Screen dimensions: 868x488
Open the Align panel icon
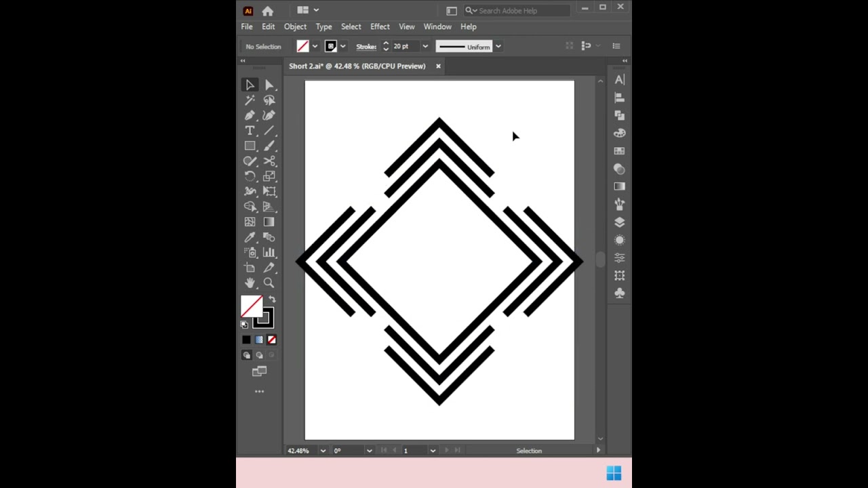[x=619, y=98]
